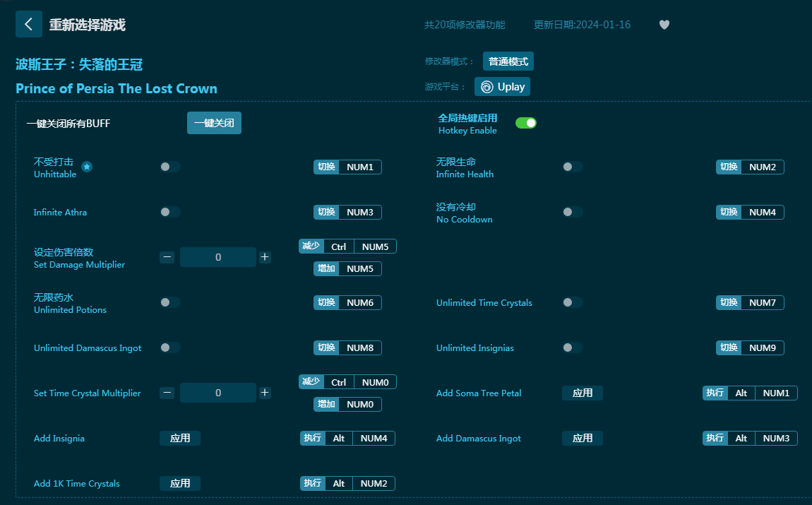Click the Set Time Crystal Multiplier label
The height and width of the screenshot is (505, 812).
pyautogui.click(x=87, y=393)
